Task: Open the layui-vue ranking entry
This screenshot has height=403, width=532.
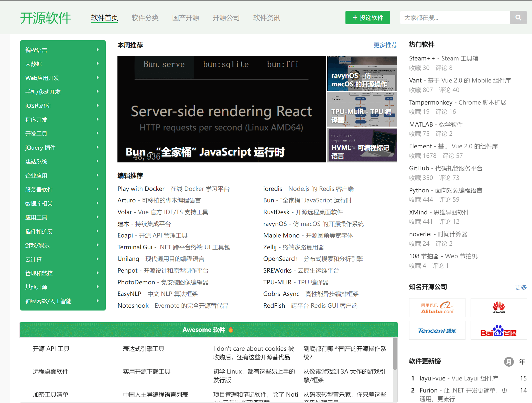Action: (x=459, y=378)
